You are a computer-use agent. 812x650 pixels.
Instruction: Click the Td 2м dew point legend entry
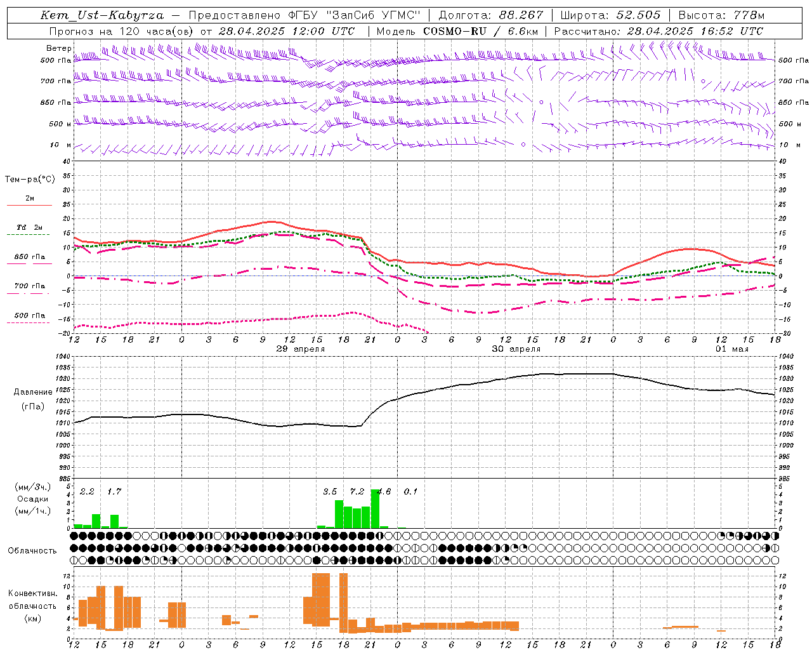(29, 227)
